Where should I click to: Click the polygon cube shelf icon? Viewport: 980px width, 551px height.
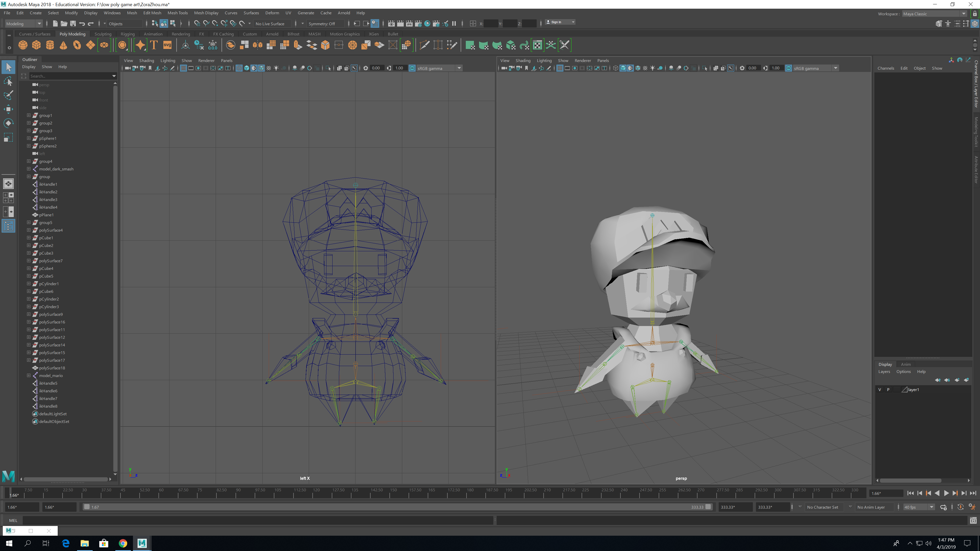tap(36, 45)
